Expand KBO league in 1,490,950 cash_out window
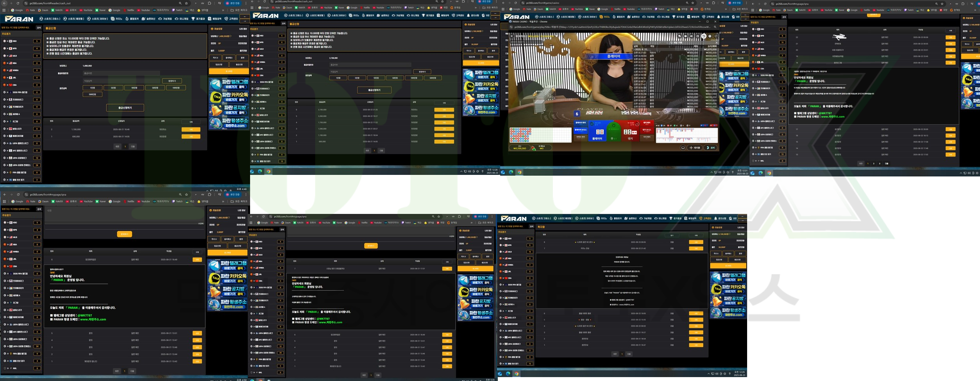Viewport: 980px width, 381px height. tap(21, 41)
